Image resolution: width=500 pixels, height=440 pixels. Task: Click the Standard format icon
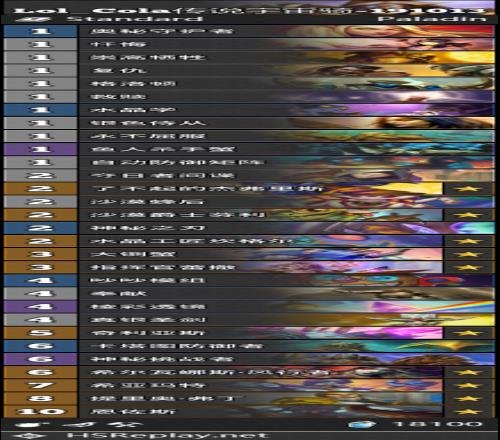(x=33, y=19)
